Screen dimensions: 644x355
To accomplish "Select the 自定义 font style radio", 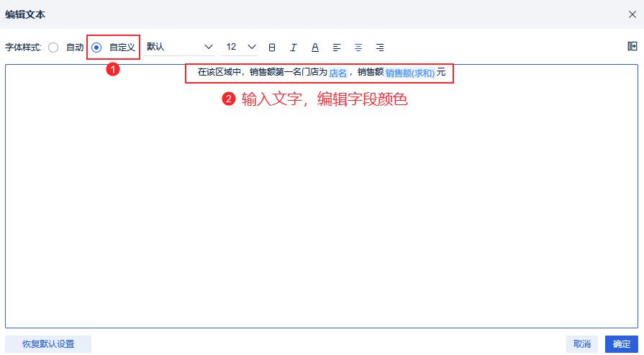I will pyautogui.click(x=96, y=48).
